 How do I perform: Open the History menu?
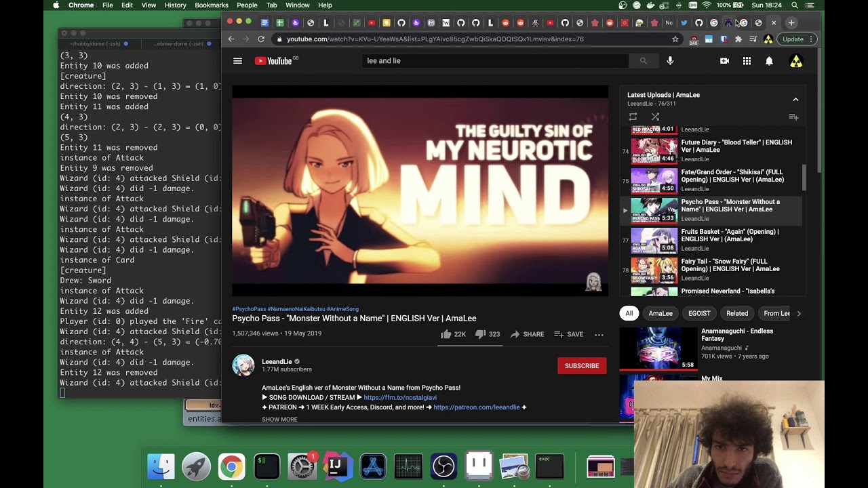click(x=175, y=5)
